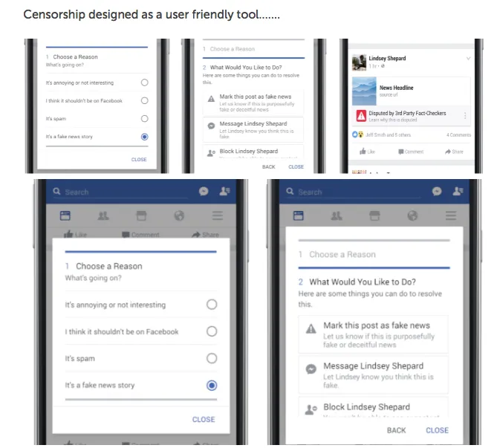The image size is (497, 448).
Task: Open the post options chevron beside Lindsey Shepard
Action: (468, 59)
